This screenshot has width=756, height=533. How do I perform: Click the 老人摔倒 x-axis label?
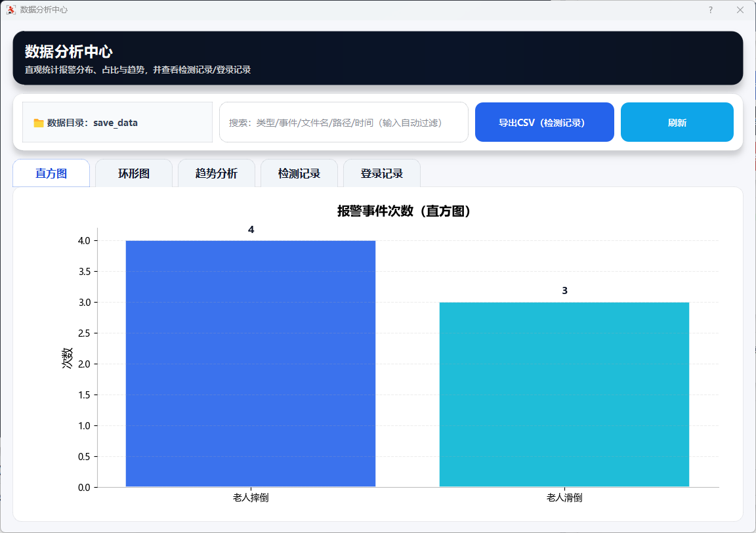point(251,498)
